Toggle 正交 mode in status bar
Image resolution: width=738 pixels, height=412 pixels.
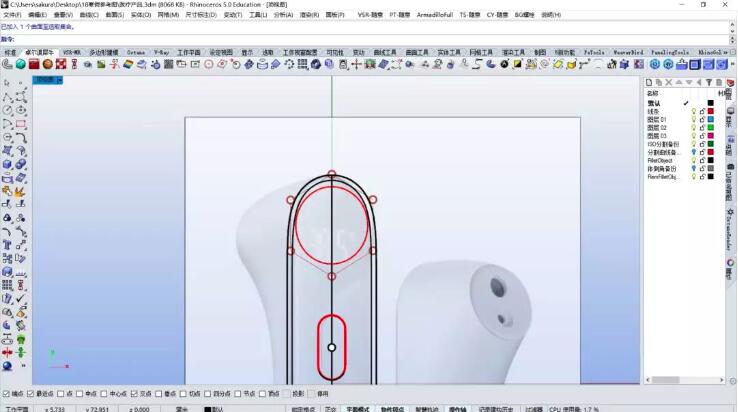tap(330, 409)
